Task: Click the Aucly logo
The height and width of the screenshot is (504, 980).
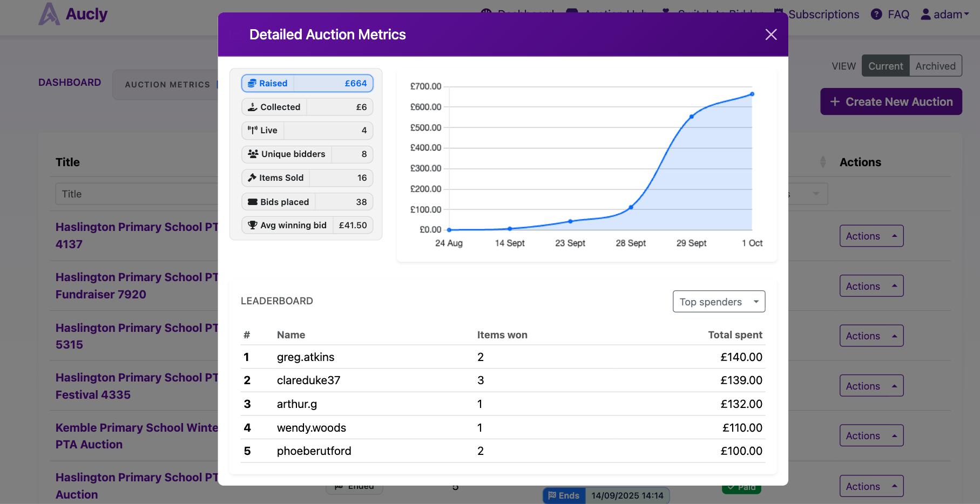Action: (73, 14)
